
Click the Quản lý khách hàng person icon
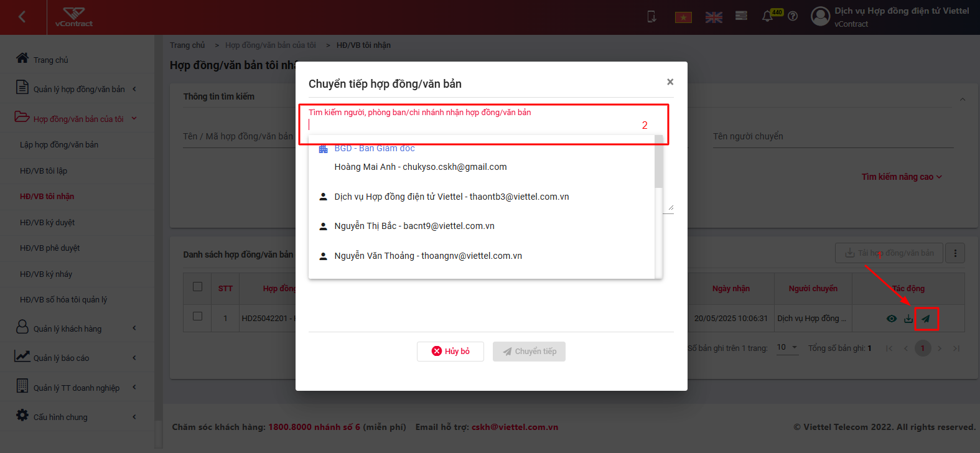click(22, 327)
